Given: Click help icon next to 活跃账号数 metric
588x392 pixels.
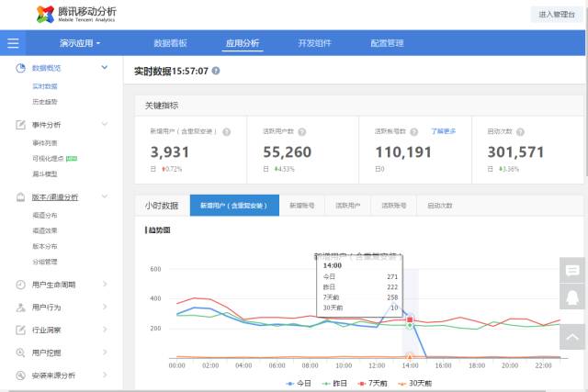Looking at the screenshot, I should click(x=414, y=132).
